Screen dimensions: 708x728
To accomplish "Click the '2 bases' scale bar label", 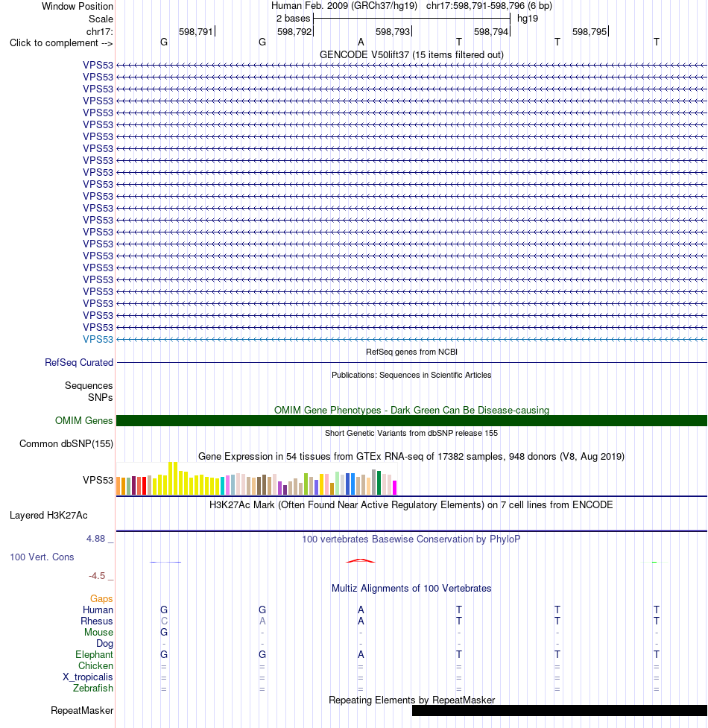I will pos(293,19).
